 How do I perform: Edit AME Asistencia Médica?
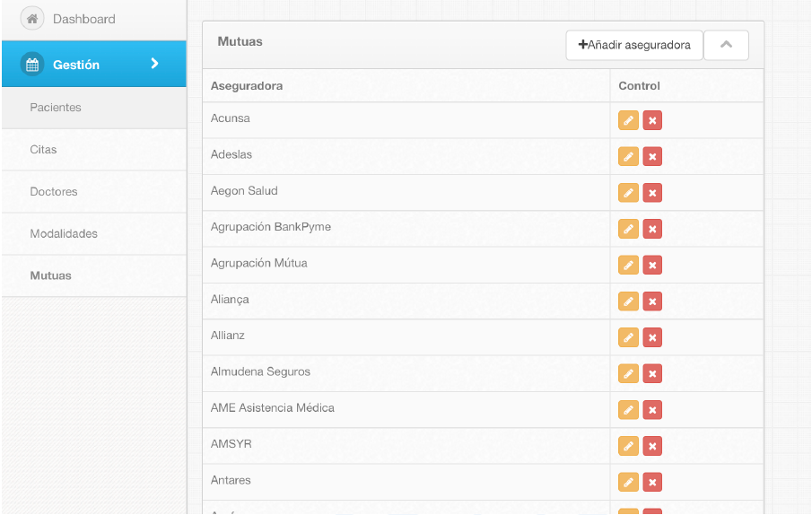click(628, 410)
